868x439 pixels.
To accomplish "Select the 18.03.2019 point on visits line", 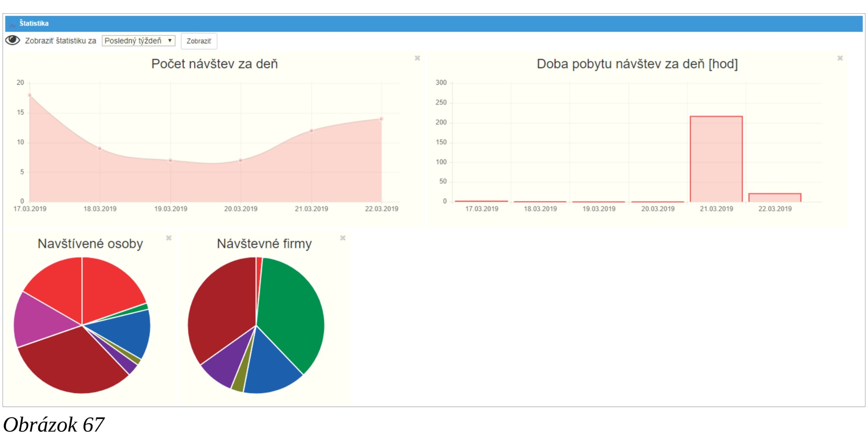I will (100, 148).
